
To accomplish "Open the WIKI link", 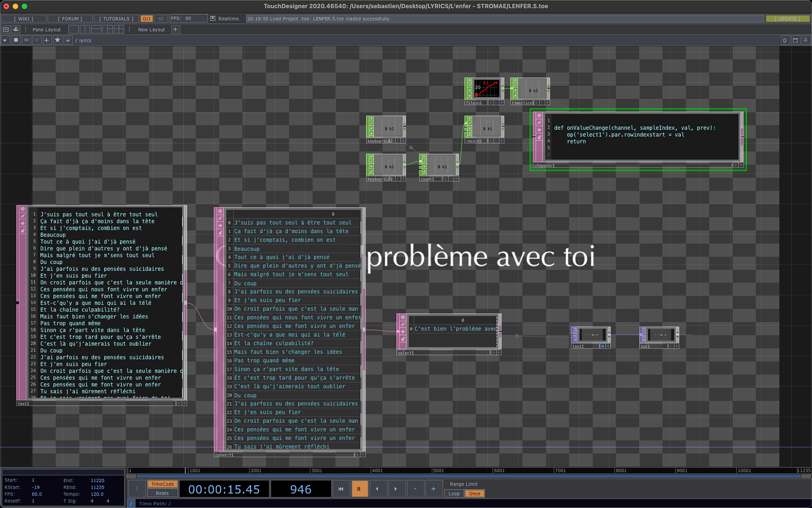I will 24,19.
